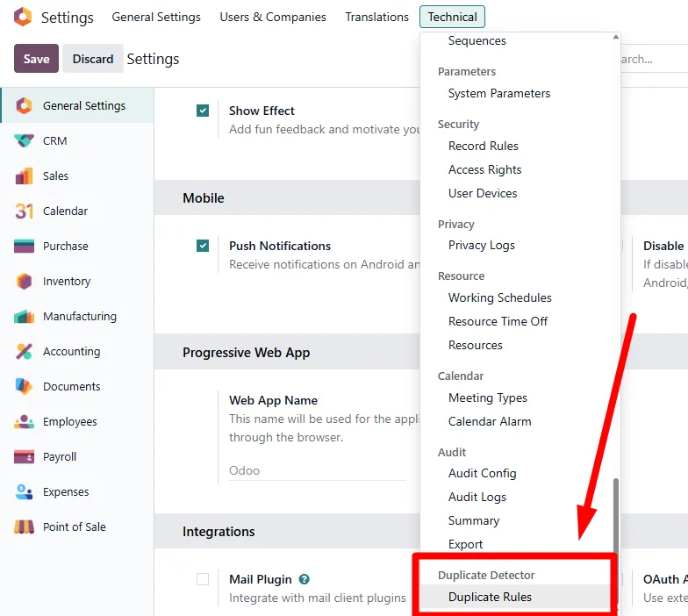
Task: Select Calendar in settings sidebar
Action: click(x=77, y=211)
